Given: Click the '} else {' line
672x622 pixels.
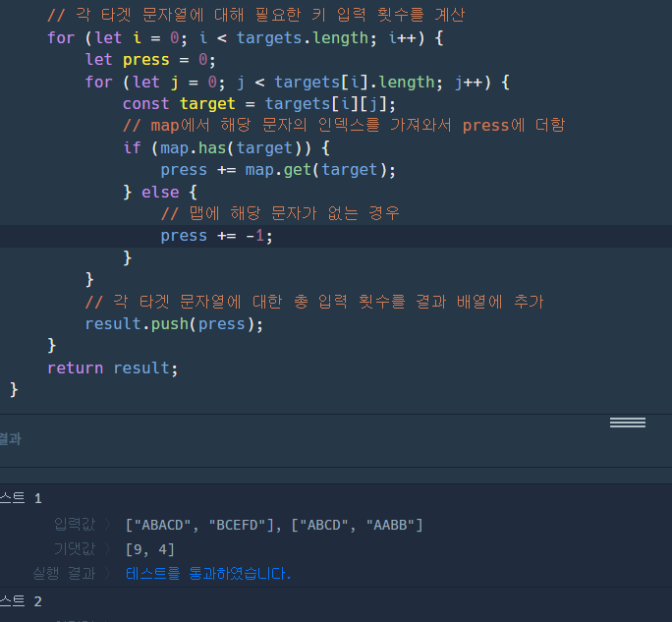Looking at the screenshot, I should pos(160,192).
